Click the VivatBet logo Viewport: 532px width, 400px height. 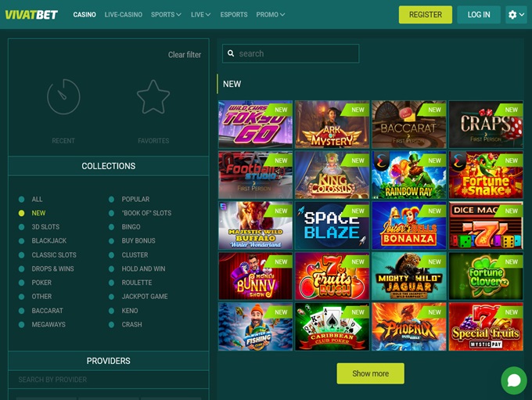click(31, 15)
